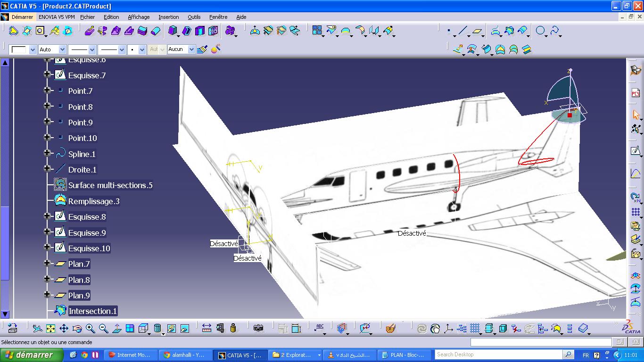
Task: Switch to alamhalli Chrome taskbar window
Action: (x=185, y=355)
